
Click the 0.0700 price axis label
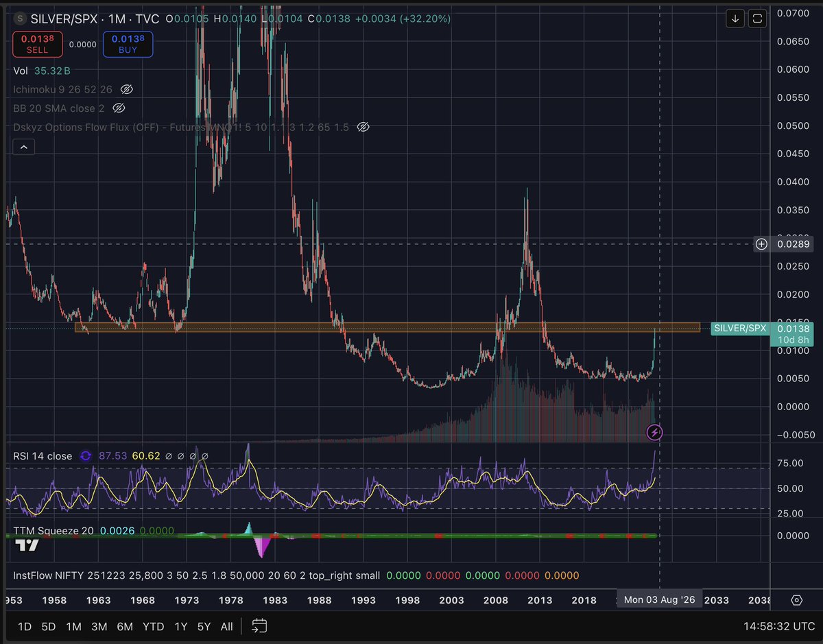click(793, 13)
